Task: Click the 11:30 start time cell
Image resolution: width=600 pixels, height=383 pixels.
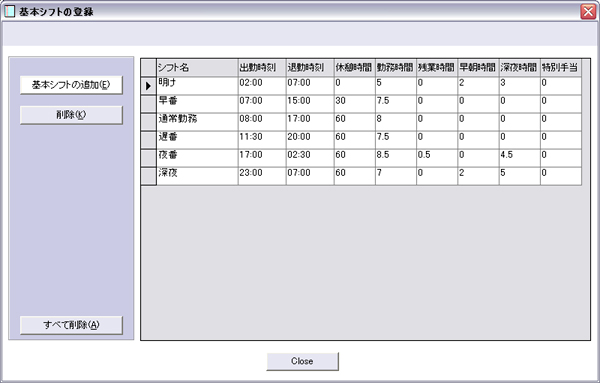Action: point(262,140)
